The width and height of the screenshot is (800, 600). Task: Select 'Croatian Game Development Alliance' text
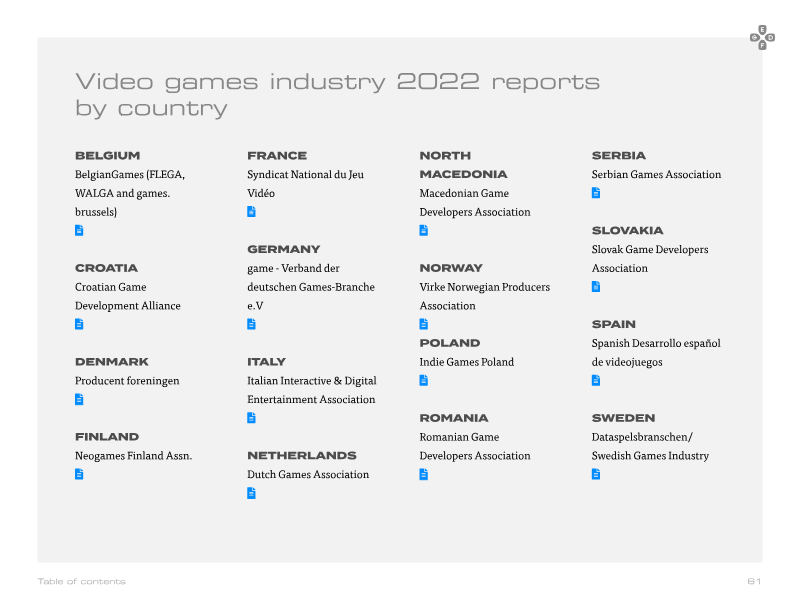pos(128,296)
